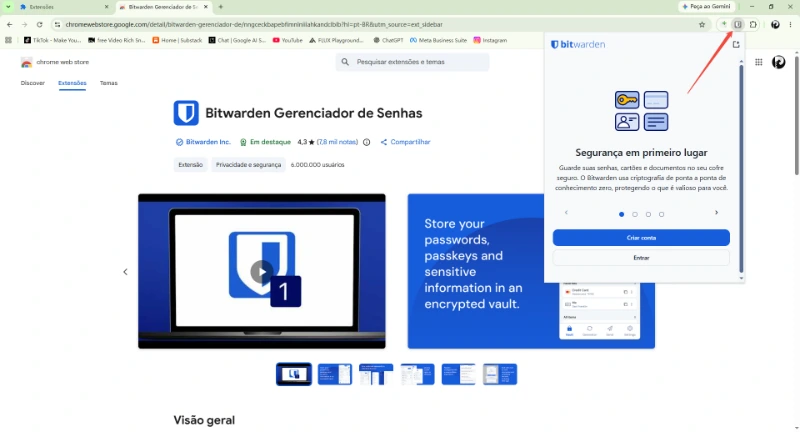
Task: Go forward with the forward arrow
Action: (x=24, y=24)
